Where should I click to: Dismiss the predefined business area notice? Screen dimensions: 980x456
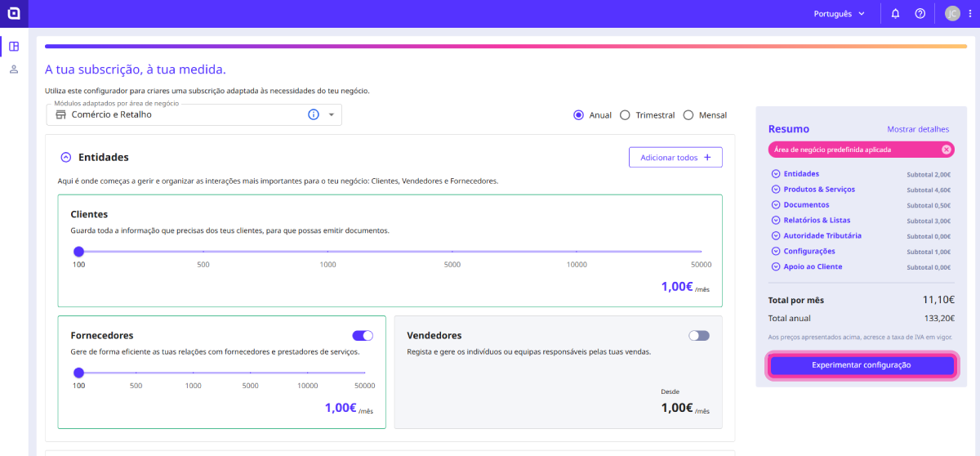(946, 150)
